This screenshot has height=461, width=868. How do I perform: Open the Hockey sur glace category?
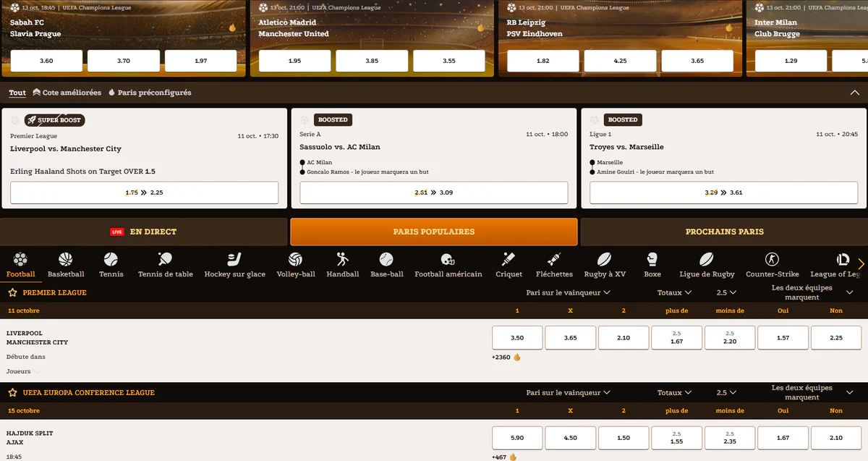coord(234,265)
